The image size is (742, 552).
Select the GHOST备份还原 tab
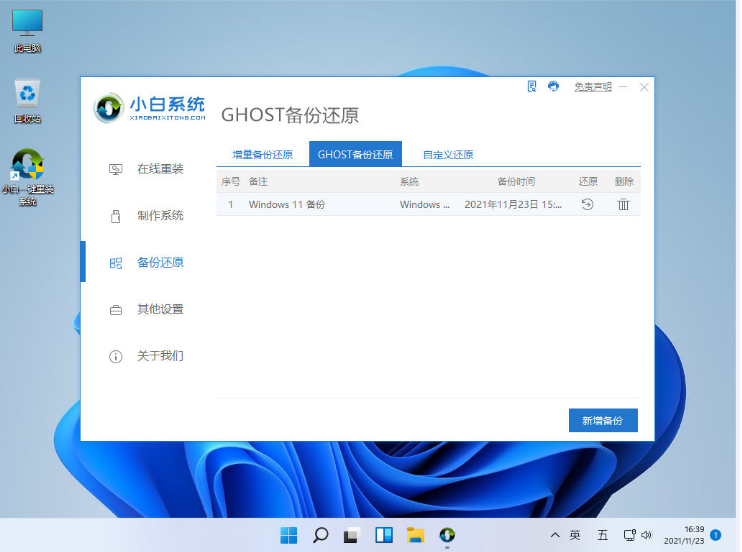click(x=355, y=155)
